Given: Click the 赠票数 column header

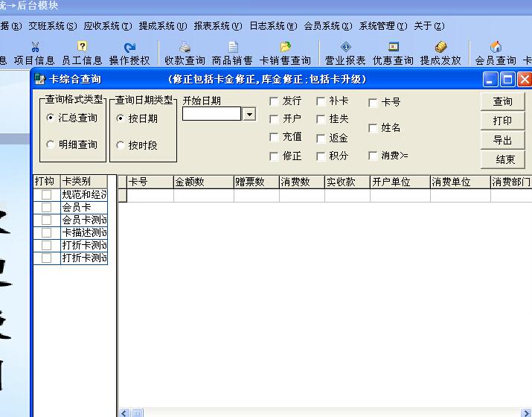Looking at the screenshot, I should 257,182.
